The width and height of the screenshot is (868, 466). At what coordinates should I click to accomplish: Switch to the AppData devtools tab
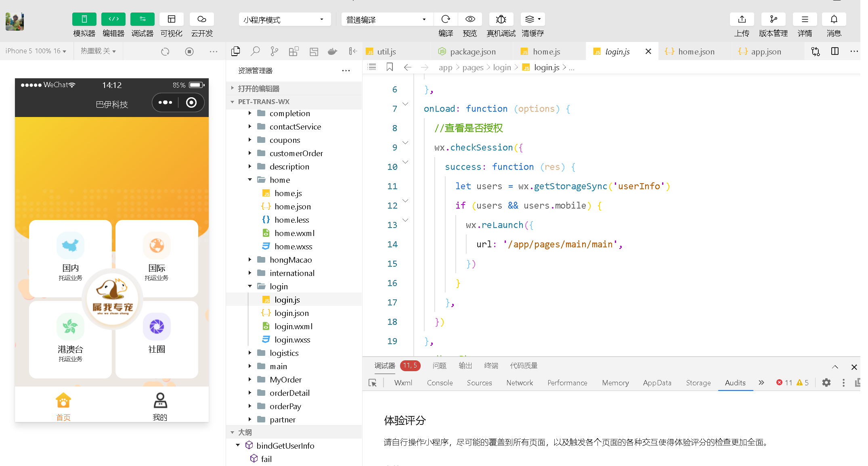coord(657,383)
